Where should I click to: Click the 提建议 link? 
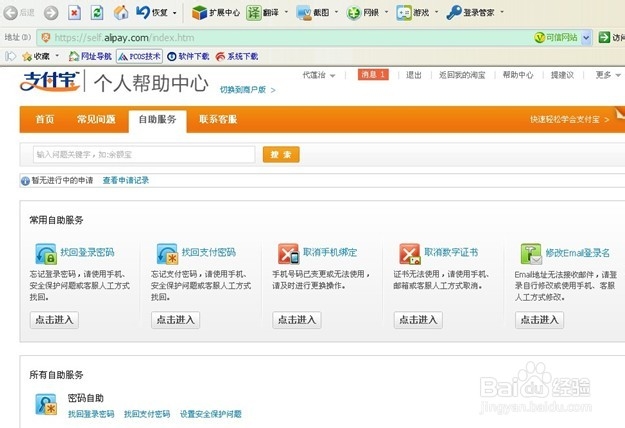[x=562, y=75]
